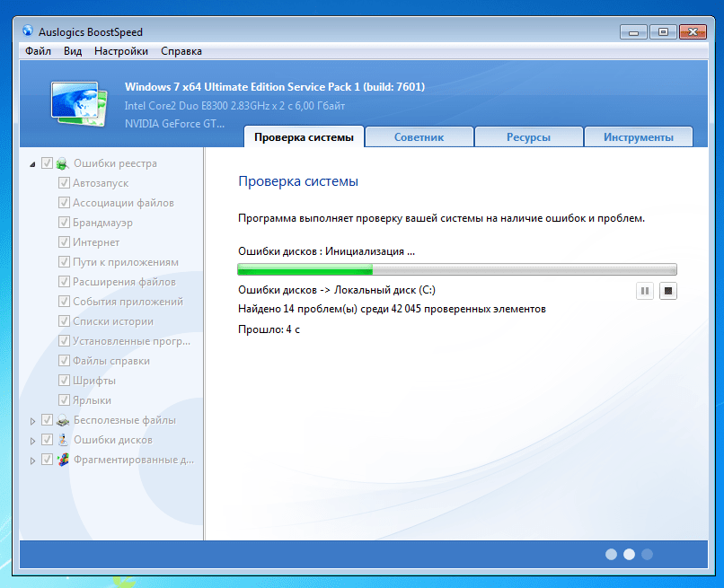Select the middle bright page indicator dot
724x588 pixels.
click(x=629, y=554)
